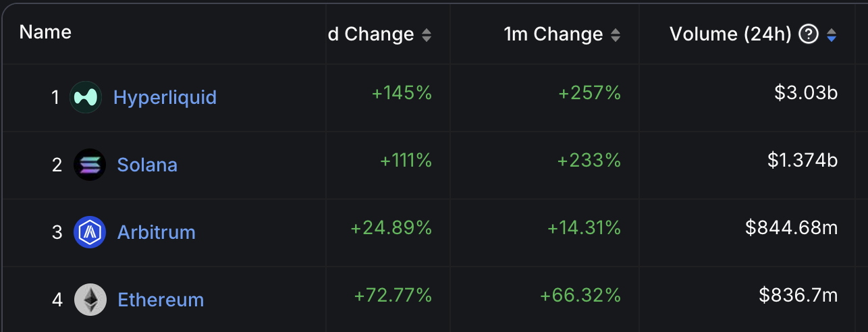Click the Solana chain logo icon
This screenshot has width=868, height=332.
[x=90, y=165]
